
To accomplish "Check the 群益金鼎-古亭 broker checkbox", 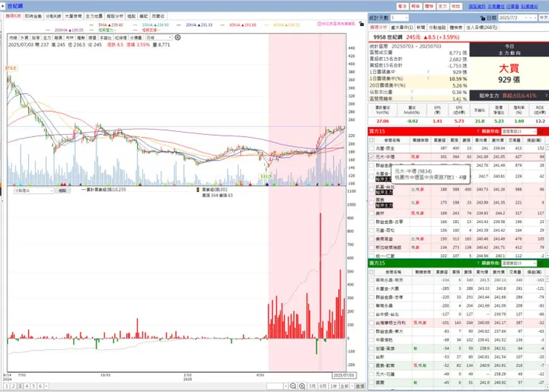I will tap(371, 222).
